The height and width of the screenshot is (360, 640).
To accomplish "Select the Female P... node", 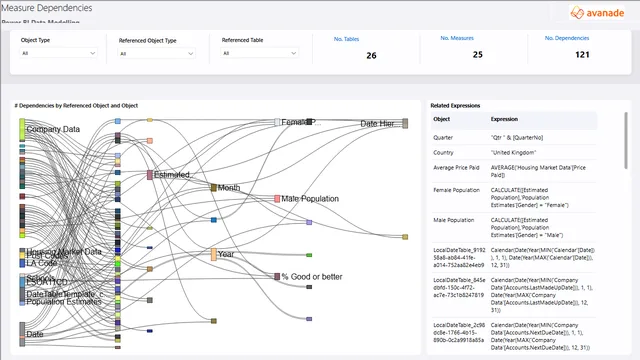I will (277, 122).
